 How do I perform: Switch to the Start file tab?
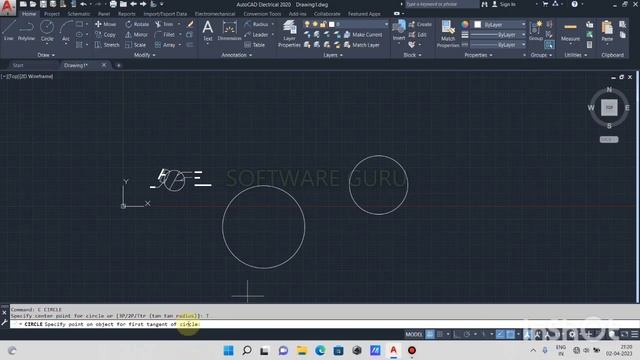(x=18, y=65)
